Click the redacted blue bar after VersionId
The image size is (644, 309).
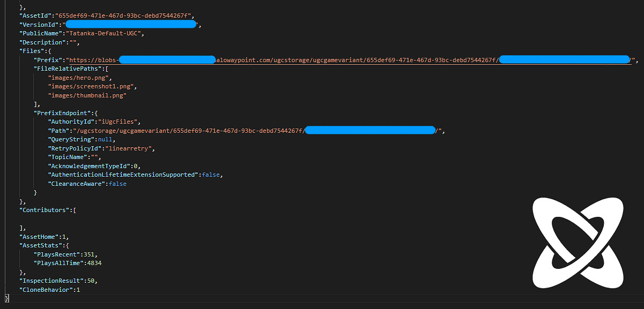coord(130,25)
